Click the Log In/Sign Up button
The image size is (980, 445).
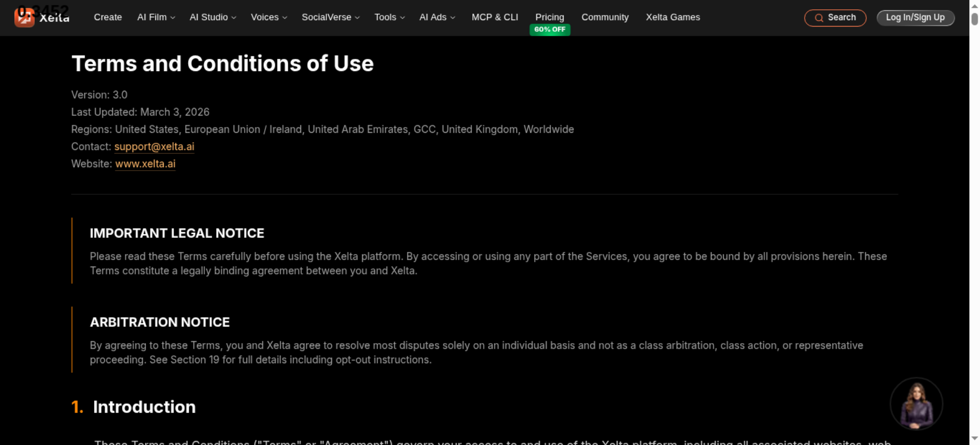click(915, 18)
